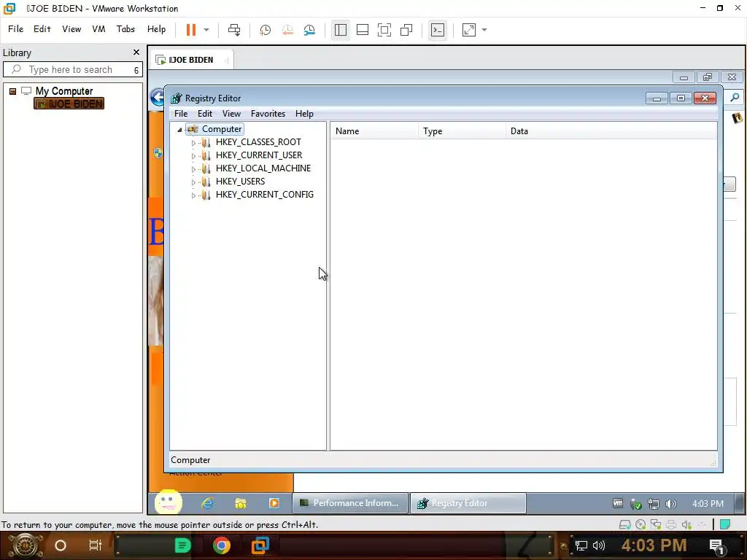The image size is (747, 560).
Task: Open VMware's Edit menu
Action: 42,29
